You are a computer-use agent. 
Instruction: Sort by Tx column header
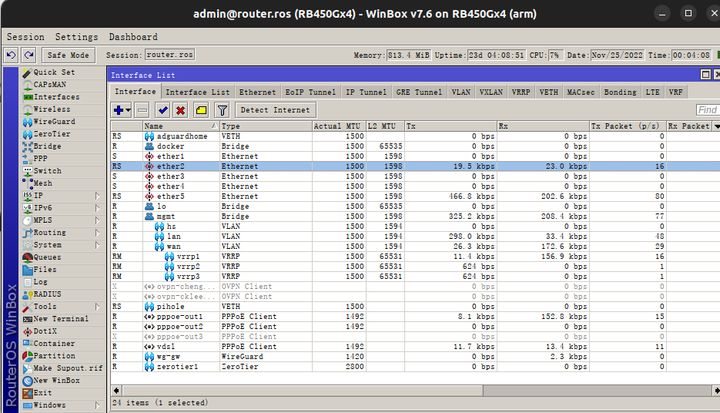tap(450, 126)
